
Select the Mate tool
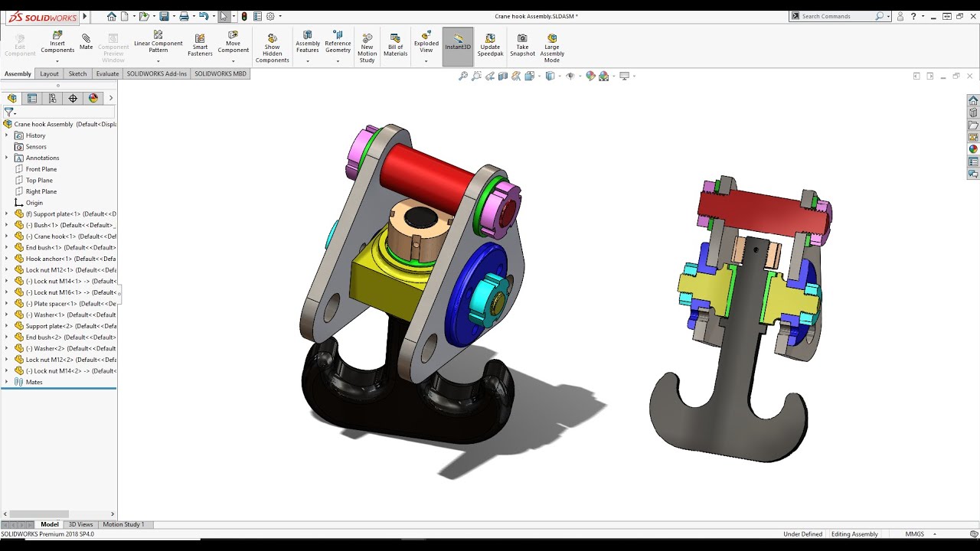click(86, 42)
